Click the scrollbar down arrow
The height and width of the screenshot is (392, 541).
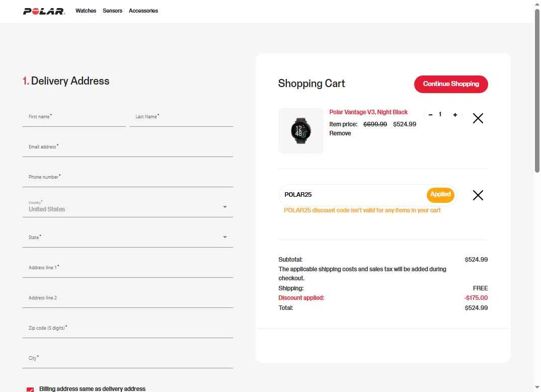tap(537, 388)
